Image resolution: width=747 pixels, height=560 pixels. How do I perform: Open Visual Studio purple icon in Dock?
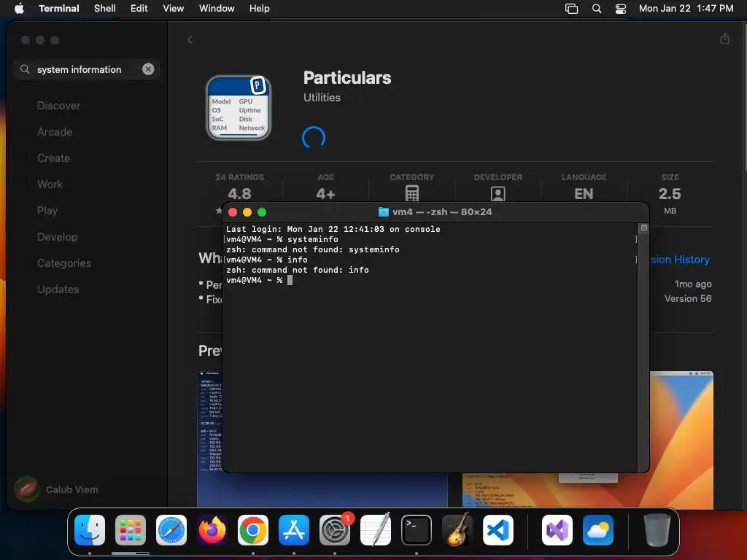point(557,529)
